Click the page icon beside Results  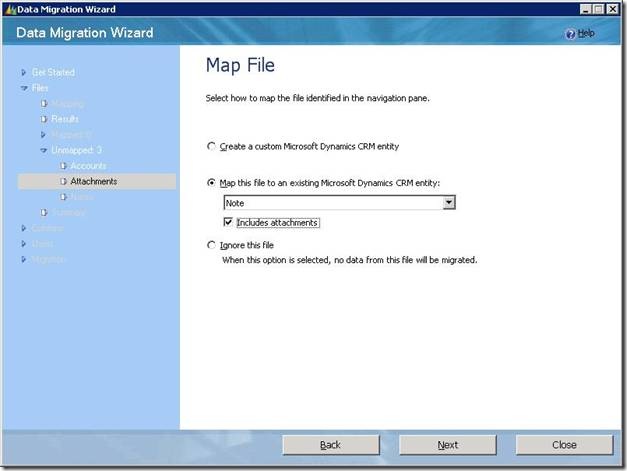(44, 119)
